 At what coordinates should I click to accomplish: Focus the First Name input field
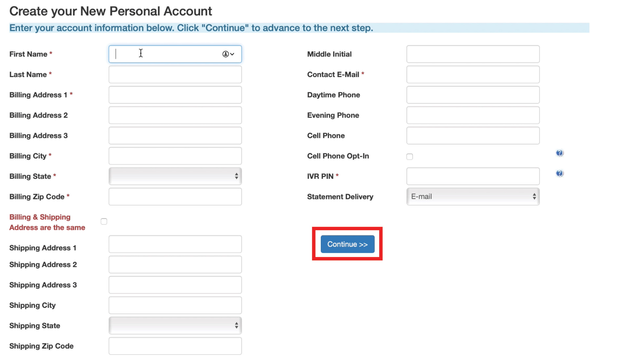[x=175, y=54]
